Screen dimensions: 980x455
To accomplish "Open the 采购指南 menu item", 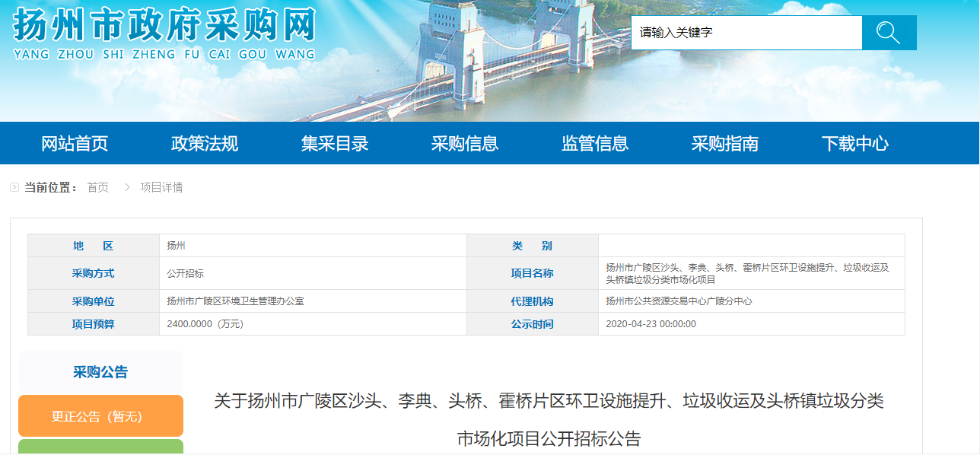I will [x=725, y=143].
